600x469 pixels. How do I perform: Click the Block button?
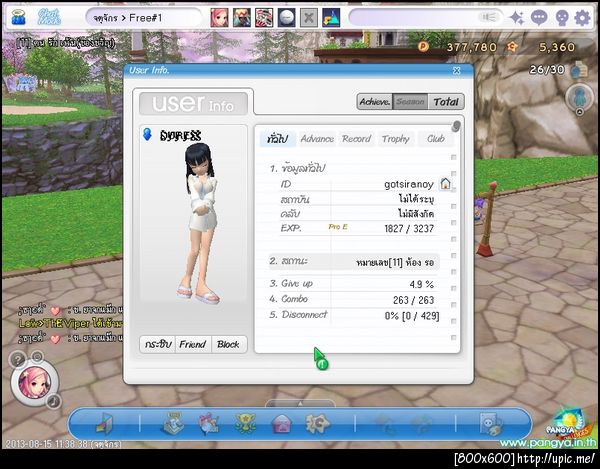point(228,344)
